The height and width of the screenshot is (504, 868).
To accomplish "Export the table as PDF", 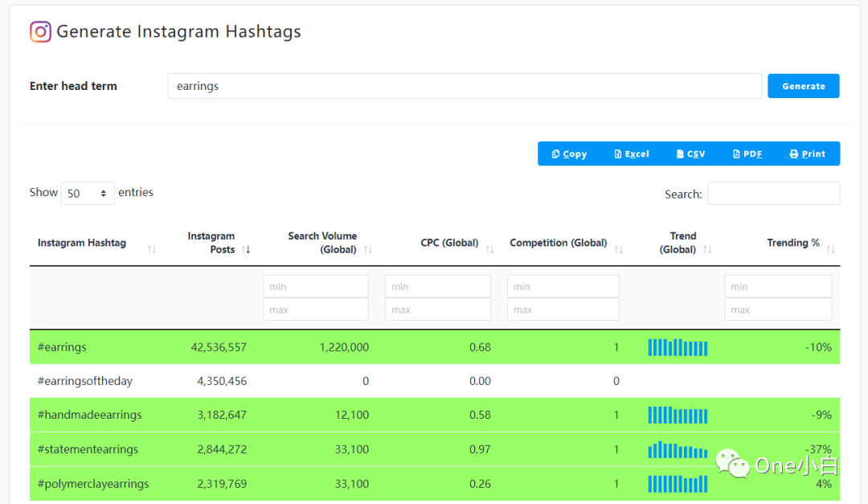I will [747, 154].
